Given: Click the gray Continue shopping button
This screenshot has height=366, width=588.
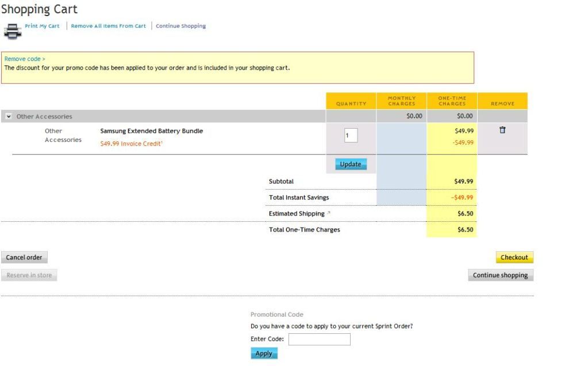Looking at the screenshot, I should click(500, 275).
